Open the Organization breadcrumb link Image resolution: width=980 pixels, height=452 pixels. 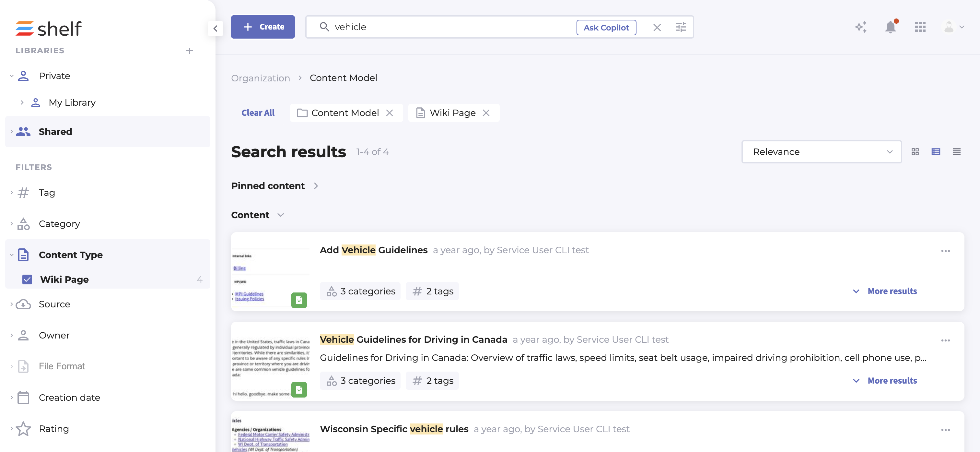[x=260, y=78]
